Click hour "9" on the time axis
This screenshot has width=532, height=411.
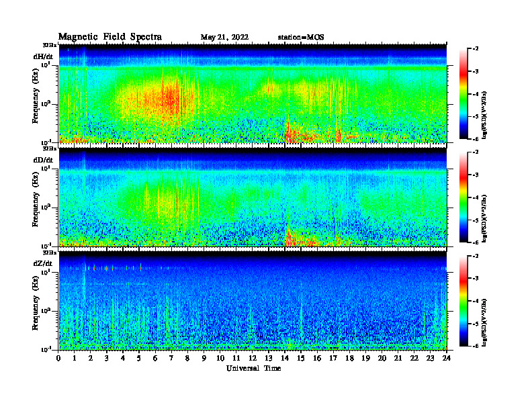pyautogui.click(x=204, y=359)
